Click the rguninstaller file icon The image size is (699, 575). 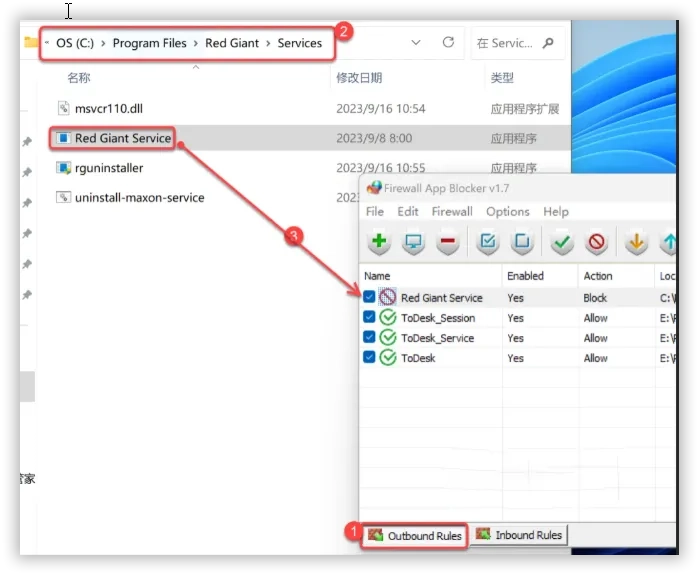[x=63, y=168]
